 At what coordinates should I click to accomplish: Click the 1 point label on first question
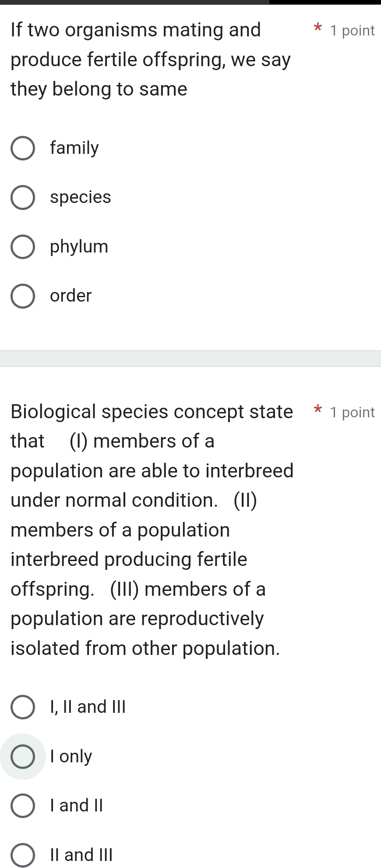(x=353, y=30)
